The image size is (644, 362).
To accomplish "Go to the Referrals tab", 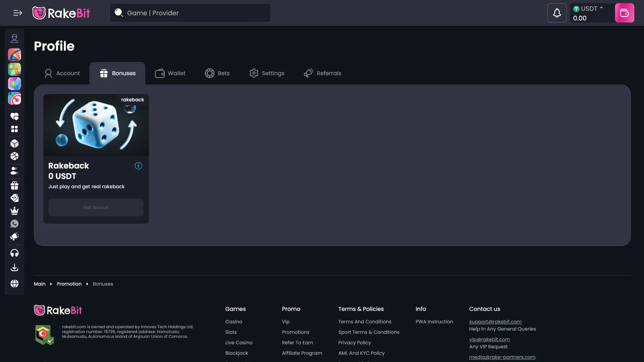I will pos(322,73).
